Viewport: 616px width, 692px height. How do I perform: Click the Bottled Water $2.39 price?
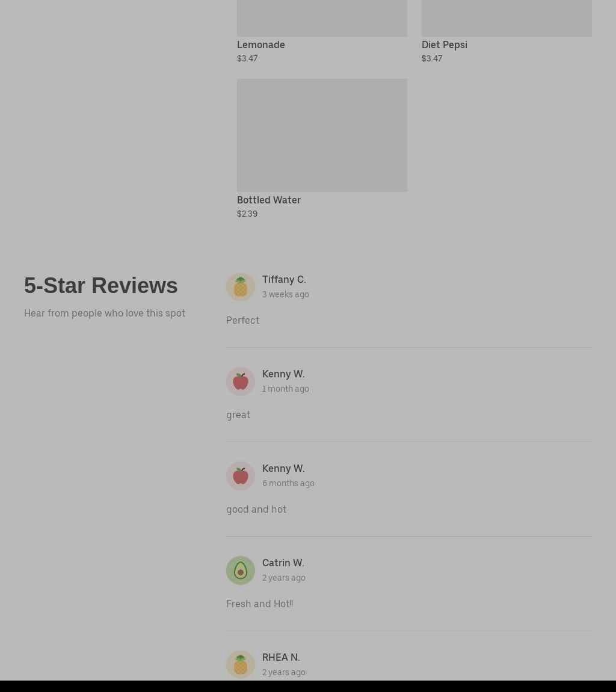[247, 214]
